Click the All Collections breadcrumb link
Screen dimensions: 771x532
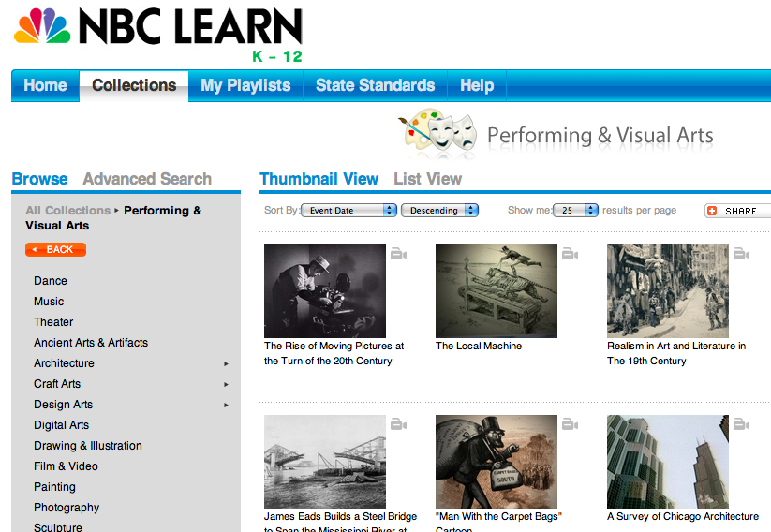[67, 211]
